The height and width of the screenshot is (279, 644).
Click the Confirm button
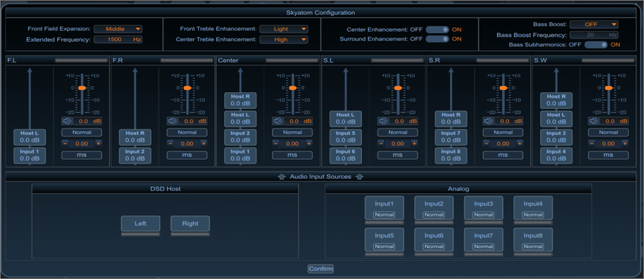[x=321, y=269]
